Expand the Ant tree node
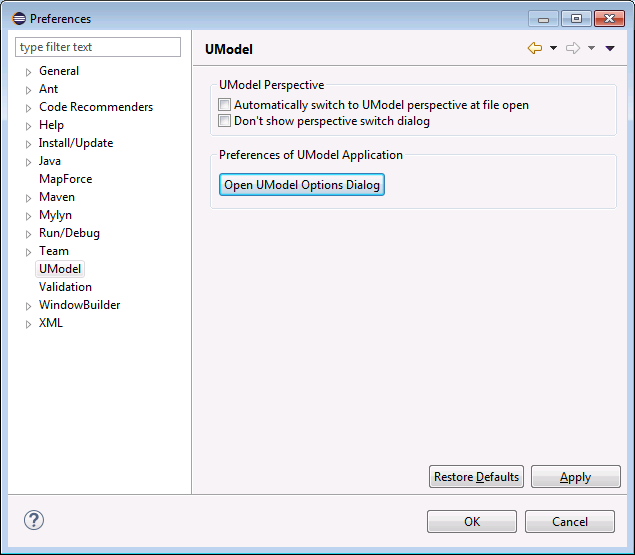The height and width of the screenshot is (555, 635). coord(28,90)
